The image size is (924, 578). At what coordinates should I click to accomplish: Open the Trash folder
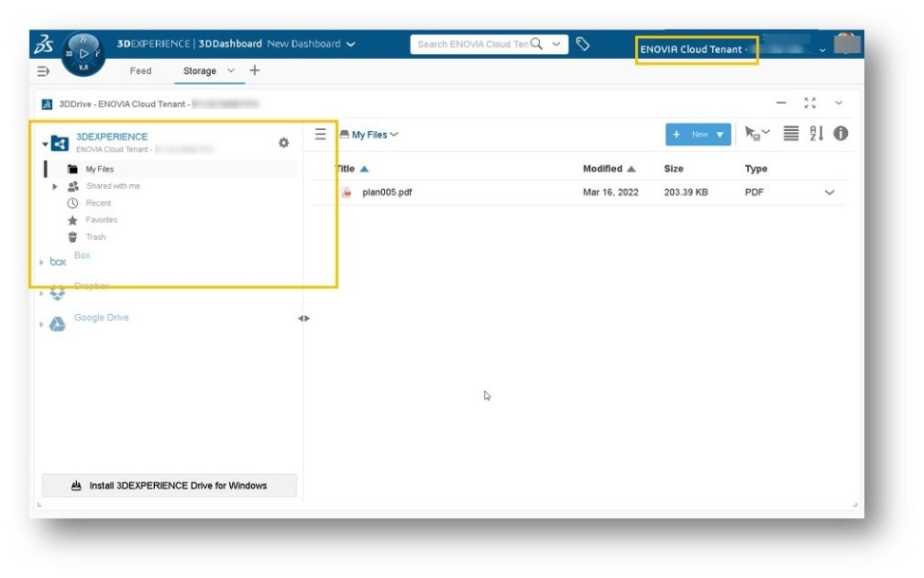point(95,237)
